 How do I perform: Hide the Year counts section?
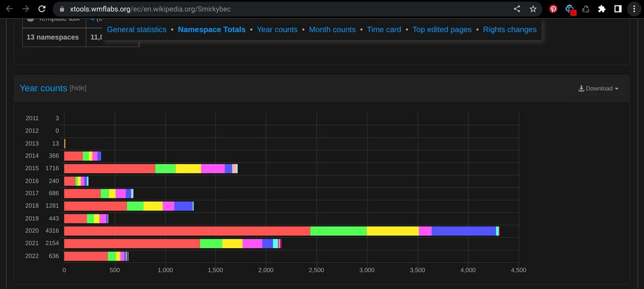78,88
